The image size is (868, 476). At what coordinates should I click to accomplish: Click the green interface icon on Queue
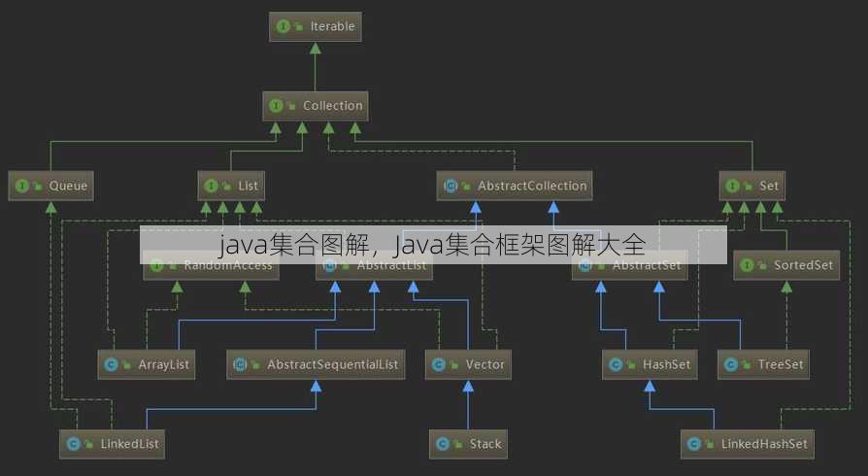point(22,186)
